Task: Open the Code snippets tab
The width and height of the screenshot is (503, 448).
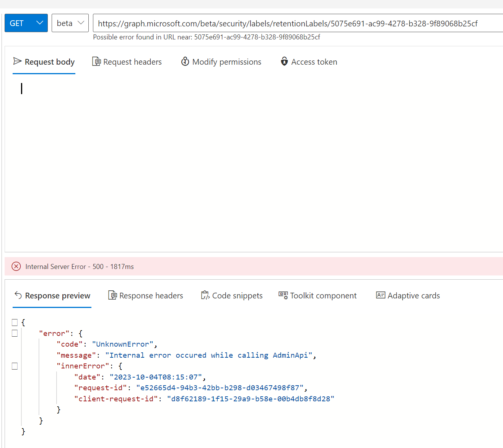Action: click(232, 296)
